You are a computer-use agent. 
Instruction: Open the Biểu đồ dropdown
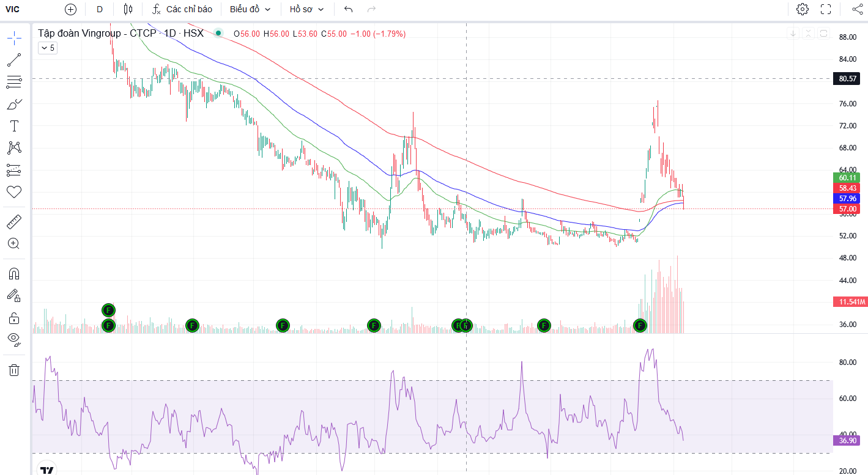[250, 9]
